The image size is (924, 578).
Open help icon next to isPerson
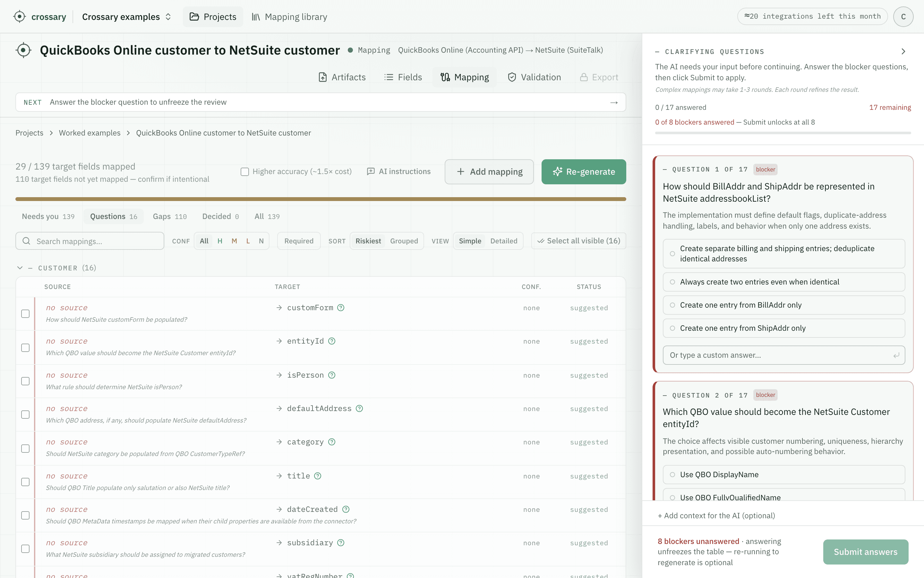coord(332,375)
